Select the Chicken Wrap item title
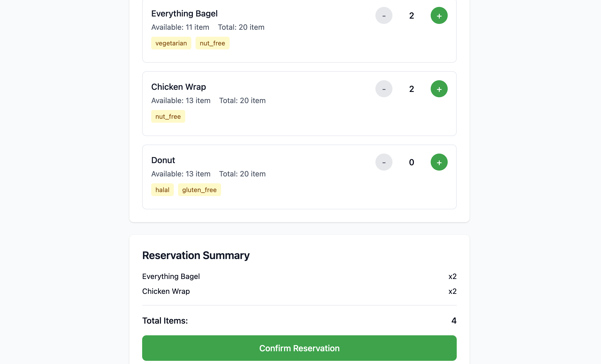Image resolution: width=601 pixels, height=364 pixels. (179, 87)
